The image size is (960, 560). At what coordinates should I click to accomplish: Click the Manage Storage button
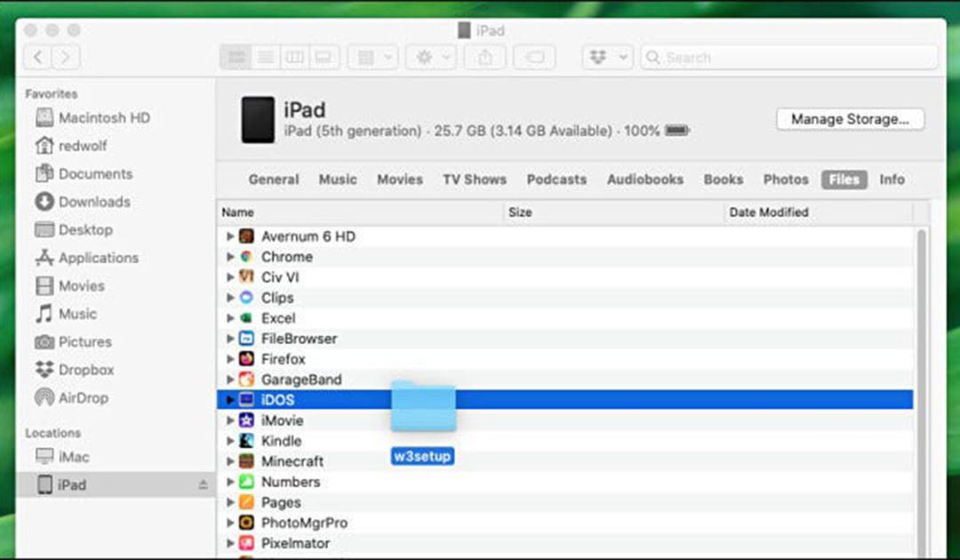pyautogui.click(x=850, y=119)
